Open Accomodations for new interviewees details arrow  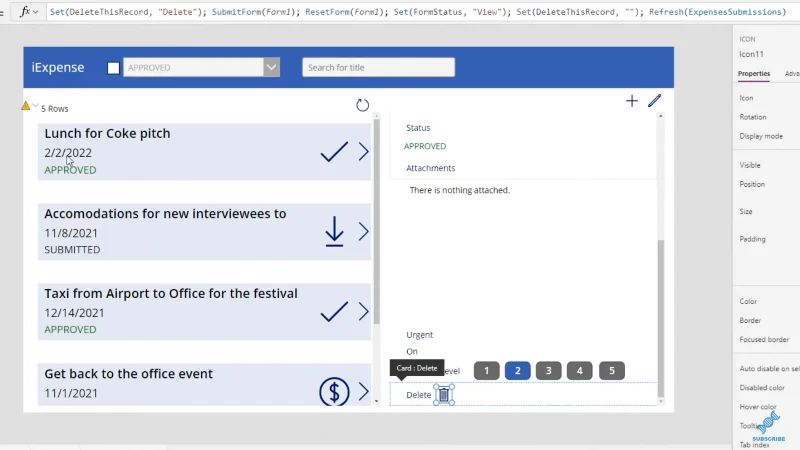(x=363, y=232)
